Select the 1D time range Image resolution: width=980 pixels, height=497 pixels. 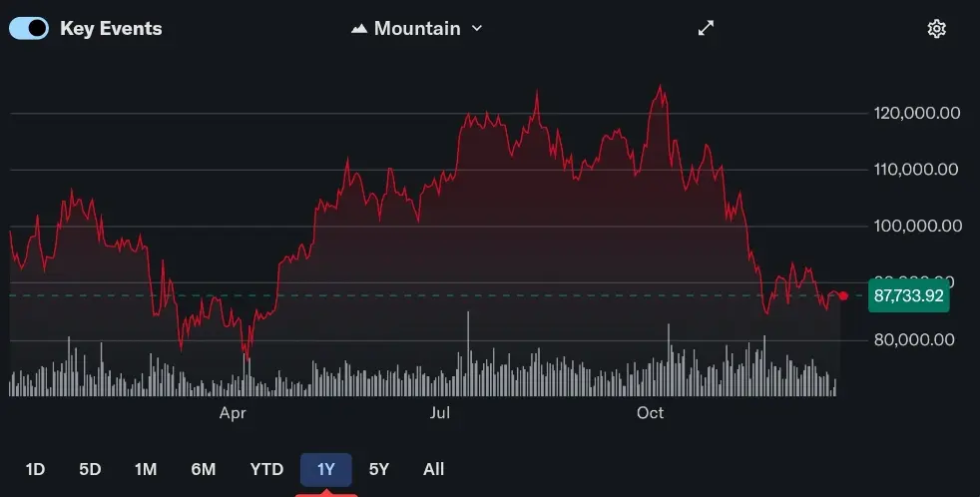click(x=35, y=469)
